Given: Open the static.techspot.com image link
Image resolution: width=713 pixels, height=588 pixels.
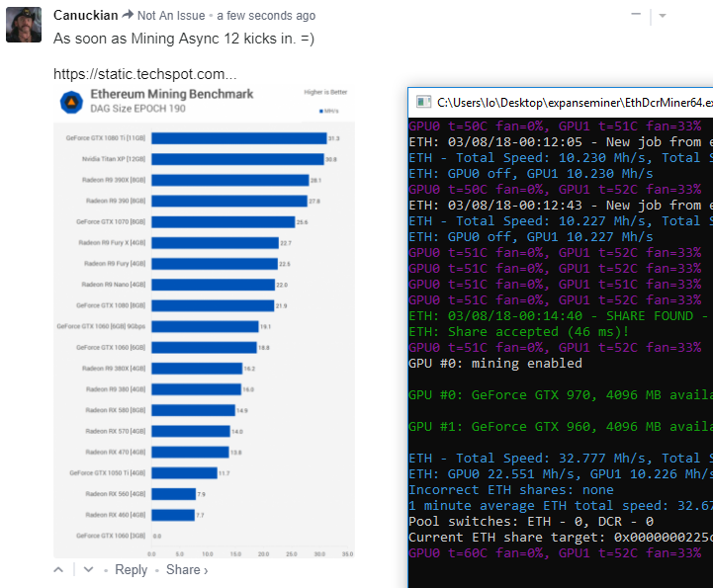Looking at the screenshot, I should coord(145,74).
